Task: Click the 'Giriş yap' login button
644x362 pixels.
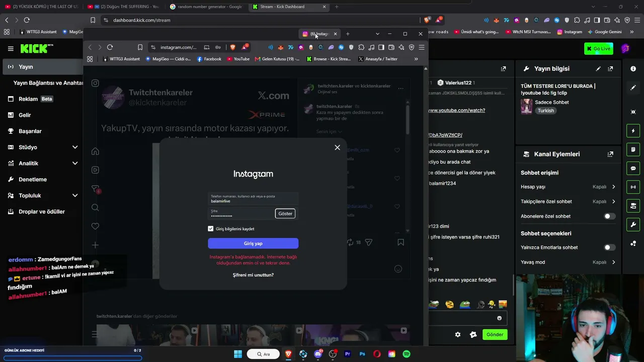Action: tap(253, 243)
